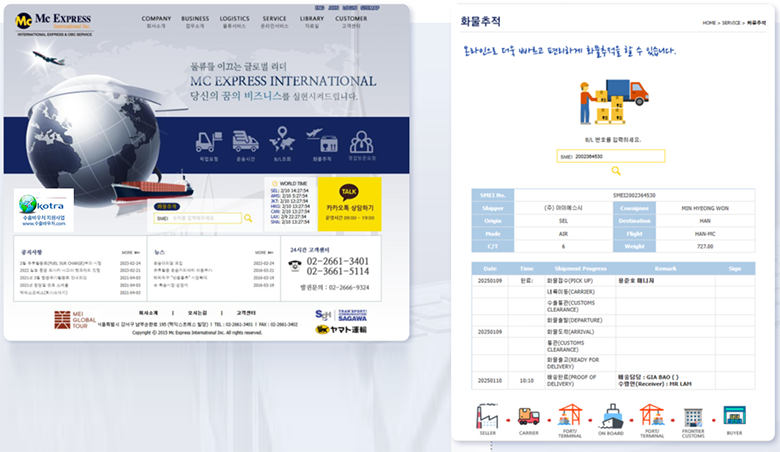Click the ARRIVAL progress row

click(x=613, y=332)
